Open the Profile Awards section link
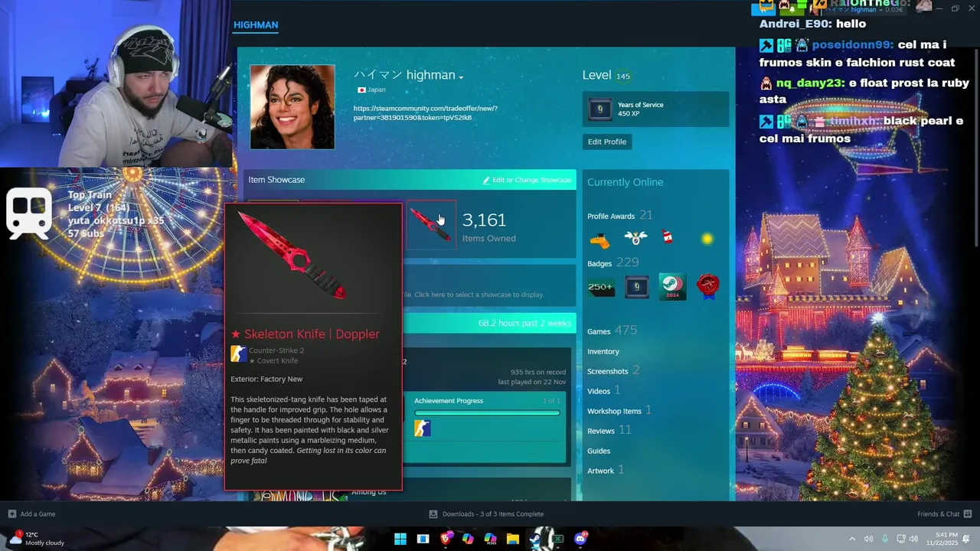This screenshot has height=551, width=980. tap(611, 217)
